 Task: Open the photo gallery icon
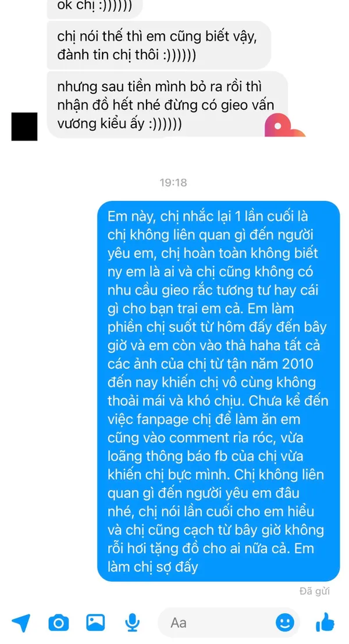[95, 622]
